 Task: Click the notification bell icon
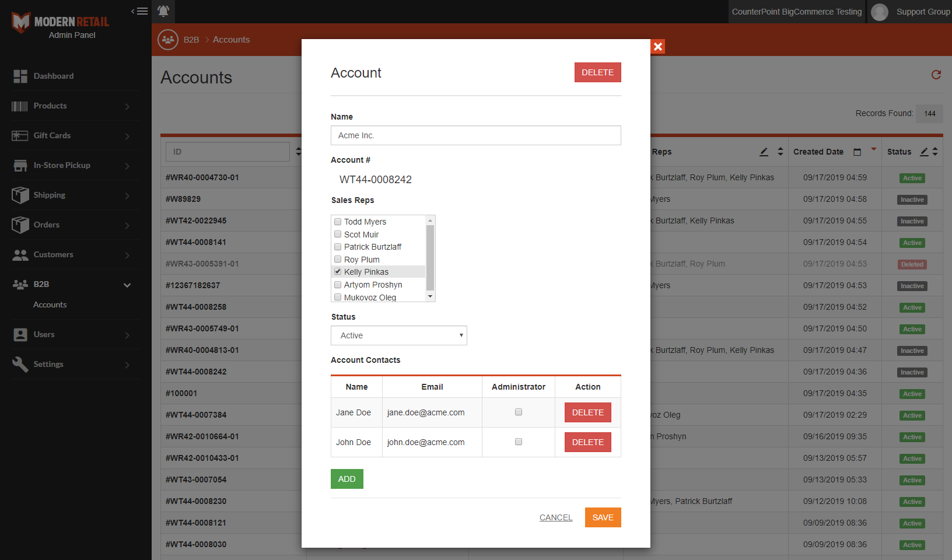[x=163, y=11]
